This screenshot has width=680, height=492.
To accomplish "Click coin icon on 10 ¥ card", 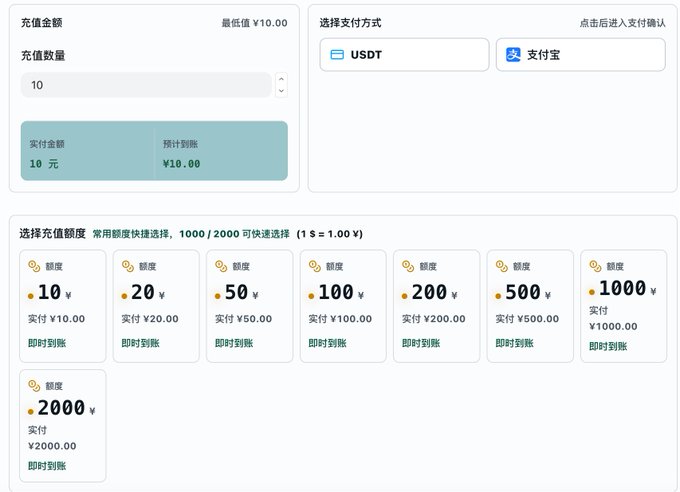I will [34, 266].
